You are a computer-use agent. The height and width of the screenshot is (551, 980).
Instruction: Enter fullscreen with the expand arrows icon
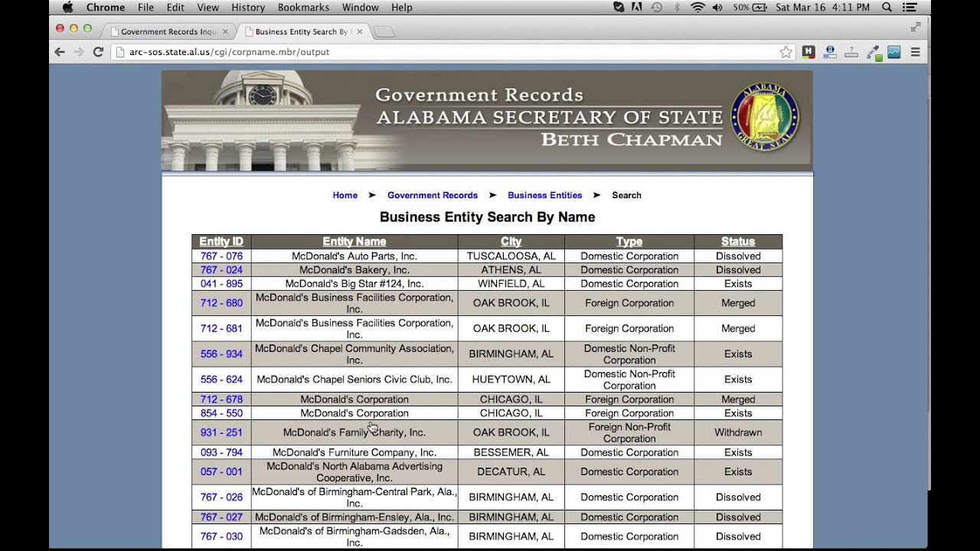(x=915, y=28)
